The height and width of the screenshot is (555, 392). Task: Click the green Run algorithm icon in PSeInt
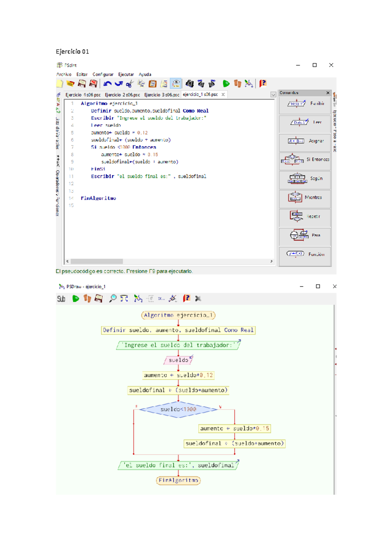click(226, 84)
